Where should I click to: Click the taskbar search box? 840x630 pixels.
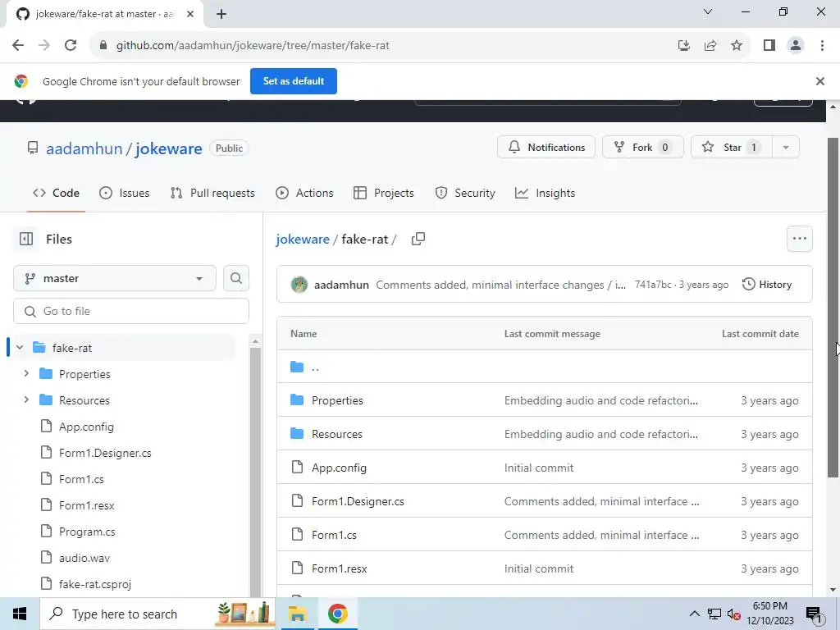(x=158, y=614)
